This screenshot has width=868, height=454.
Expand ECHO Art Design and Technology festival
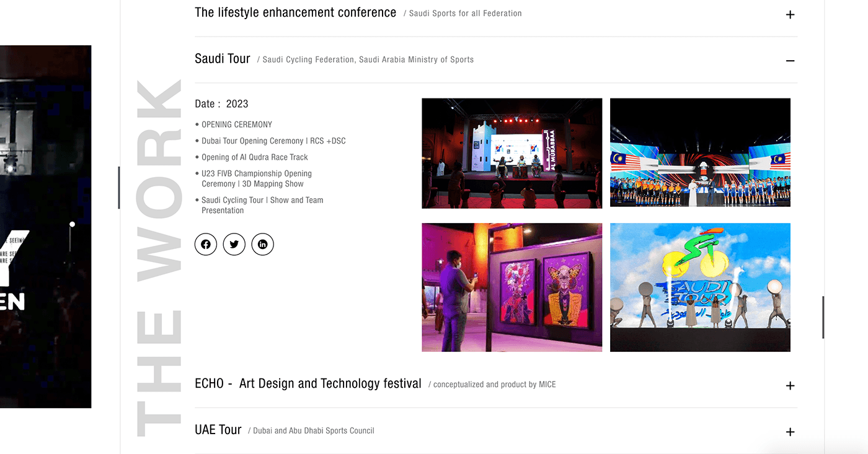point(790,386)
